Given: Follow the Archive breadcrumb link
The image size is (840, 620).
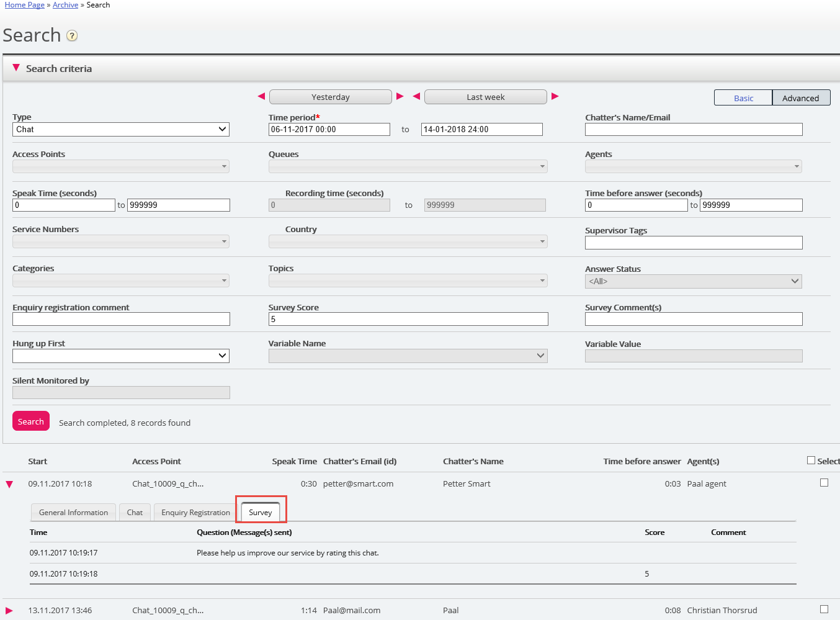Looking at the screenshot, I should 65,5.
